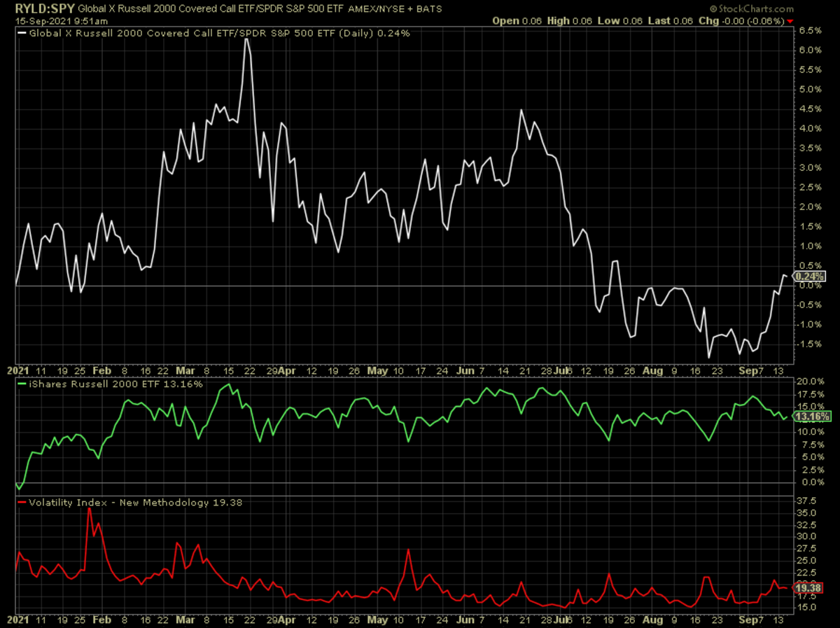Click Feb on the Volatility panel's date axis
Screen dimensions: 840x628
[x=101, y=621]
